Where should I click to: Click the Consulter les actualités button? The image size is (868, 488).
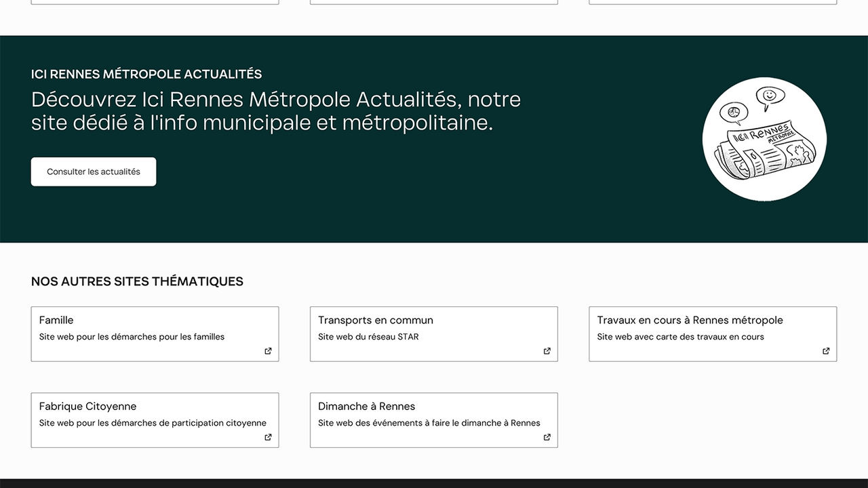tap(94, 171)
